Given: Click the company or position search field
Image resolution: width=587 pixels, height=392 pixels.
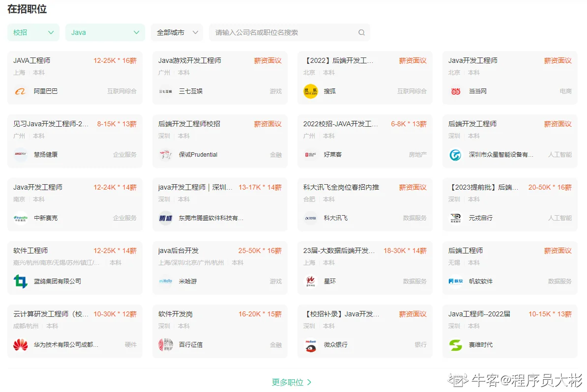Looking at the screenshot, I should pos(290,32).
